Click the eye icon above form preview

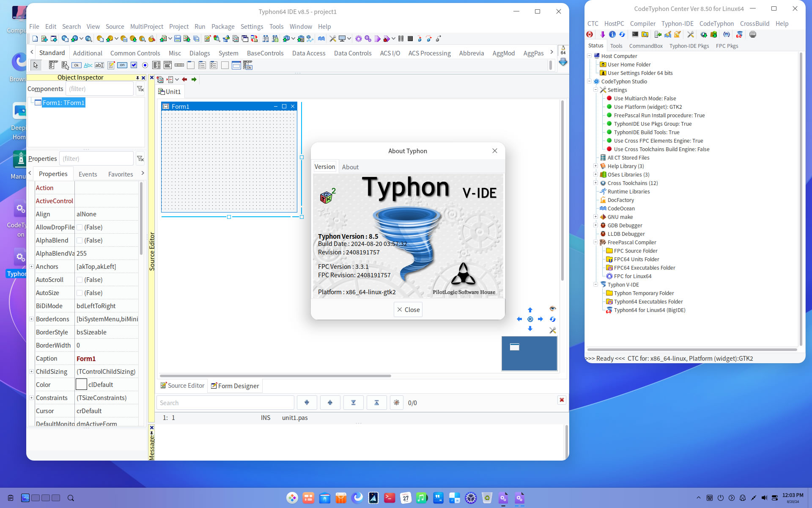[552, 309]
